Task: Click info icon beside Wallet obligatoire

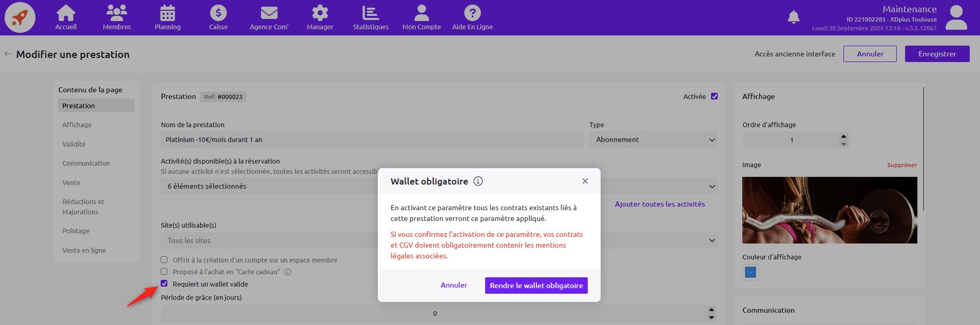Action: (478, 181)
